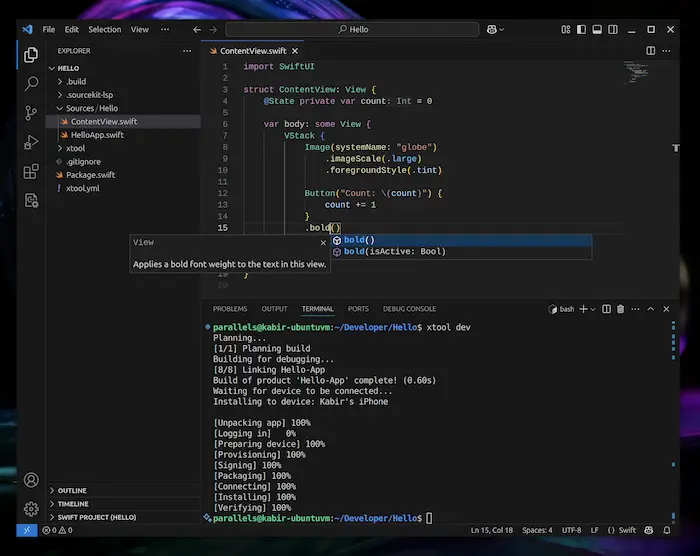Expand the .build folder
The width and height of the screenshot is (700, 556).
77,81
